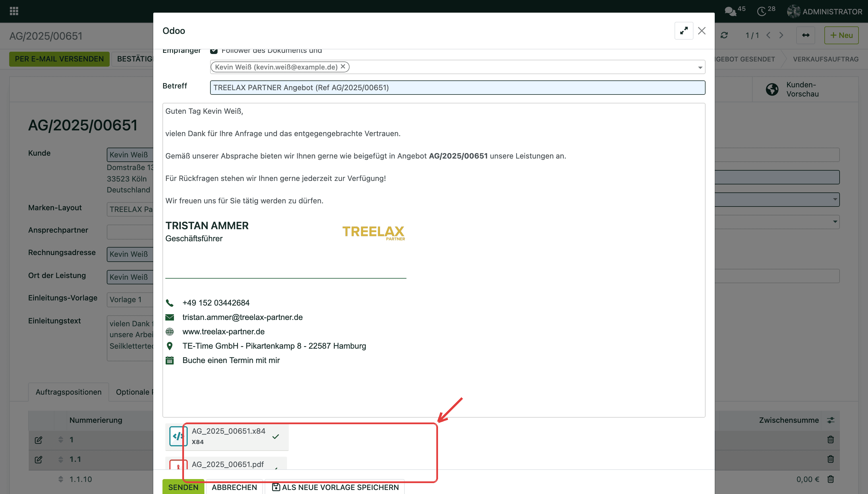Switch to the Auftragspositionen tab
The height and width of the screenshot is (494, 868).
[69, 392]
